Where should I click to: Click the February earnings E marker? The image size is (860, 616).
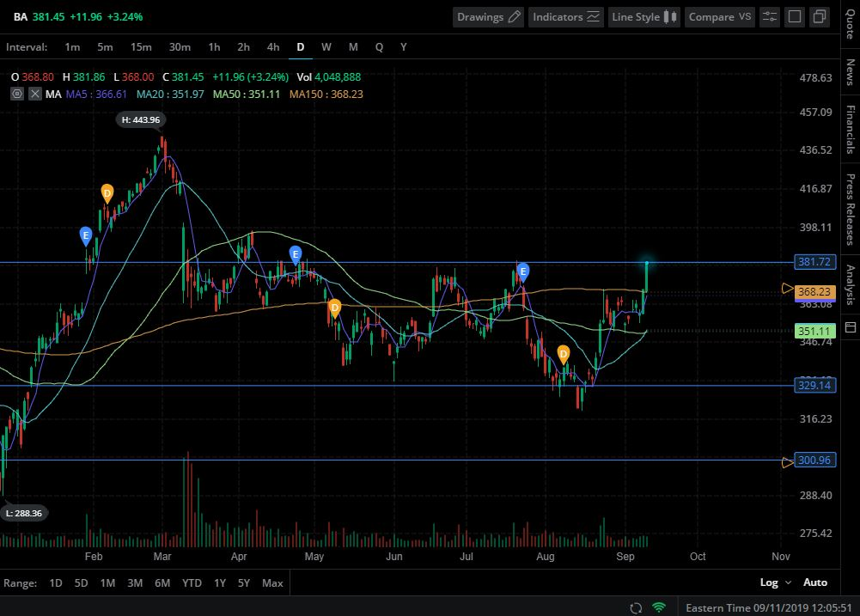86,236
